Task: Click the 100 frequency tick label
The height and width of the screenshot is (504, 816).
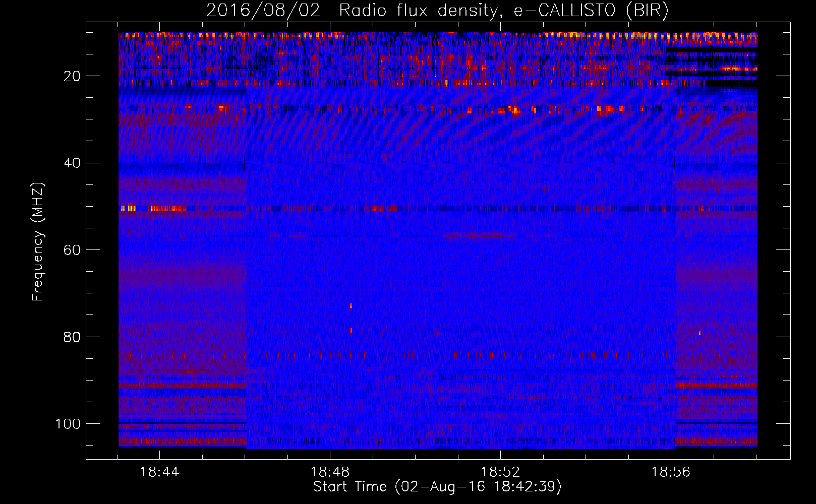Action: 68,424
